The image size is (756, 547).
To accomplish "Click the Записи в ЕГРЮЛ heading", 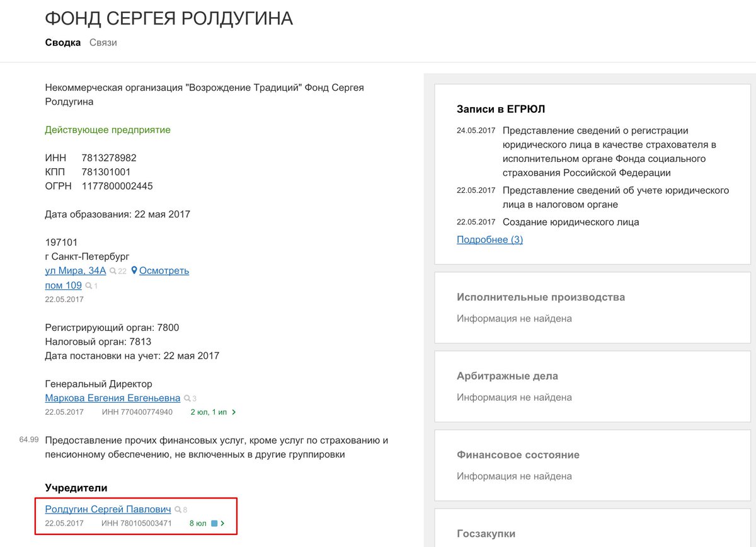I will tap(501, 109).
